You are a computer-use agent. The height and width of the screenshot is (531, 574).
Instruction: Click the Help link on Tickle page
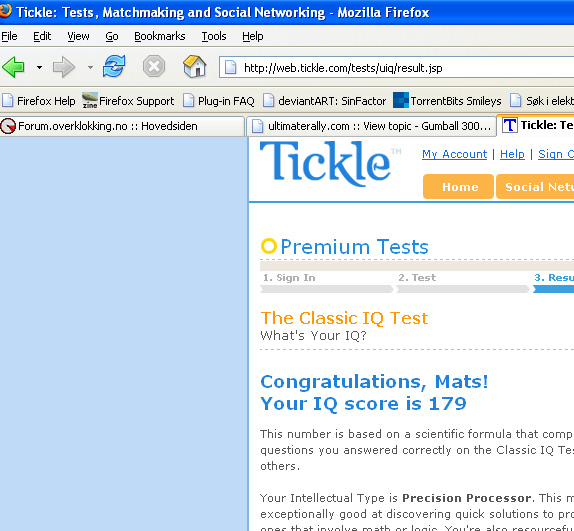(x=512, y=154)
